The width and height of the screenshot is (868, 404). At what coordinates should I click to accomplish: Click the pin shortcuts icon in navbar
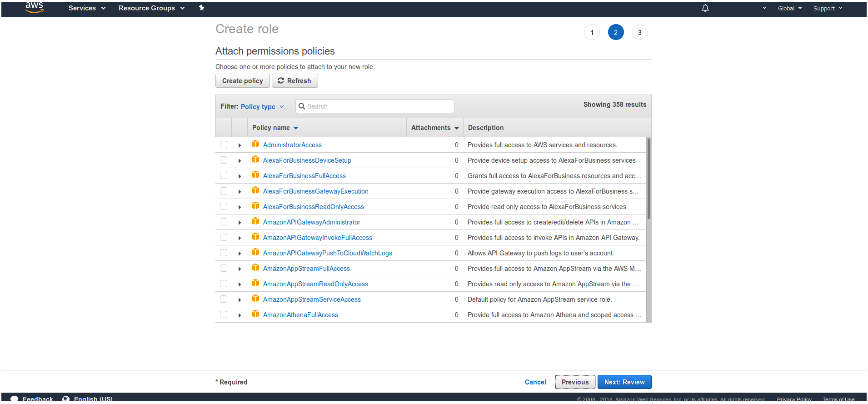(x=202, y=8)
